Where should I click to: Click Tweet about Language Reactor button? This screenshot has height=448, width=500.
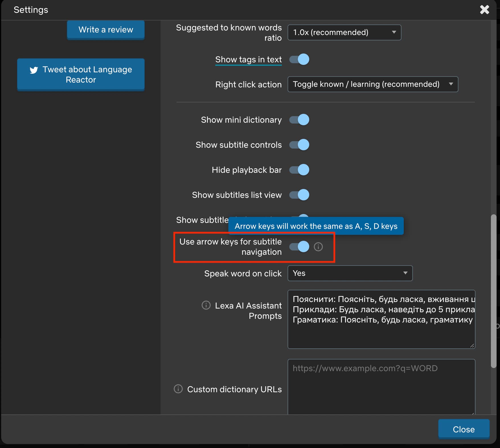(x=81, y=75)
